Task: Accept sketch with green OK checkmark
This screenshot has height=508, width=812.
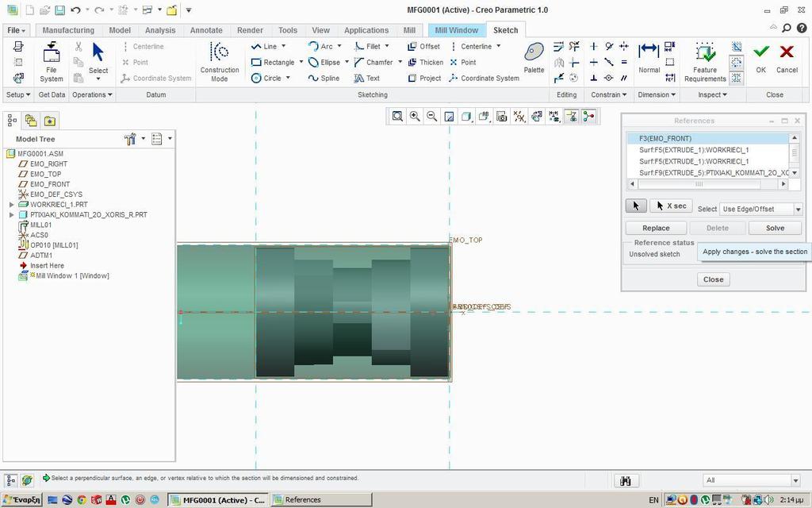Action: point(760,59)
